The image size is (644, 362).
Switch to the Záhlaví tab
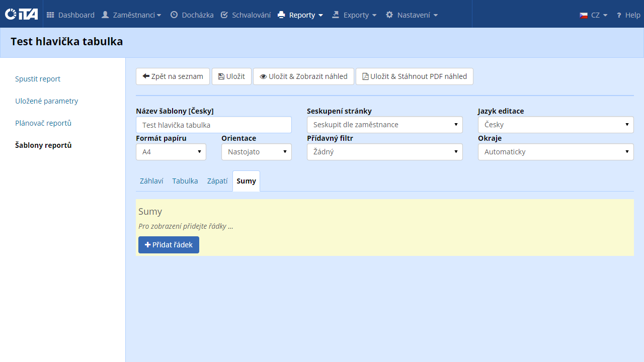click(x=151, y=181)
